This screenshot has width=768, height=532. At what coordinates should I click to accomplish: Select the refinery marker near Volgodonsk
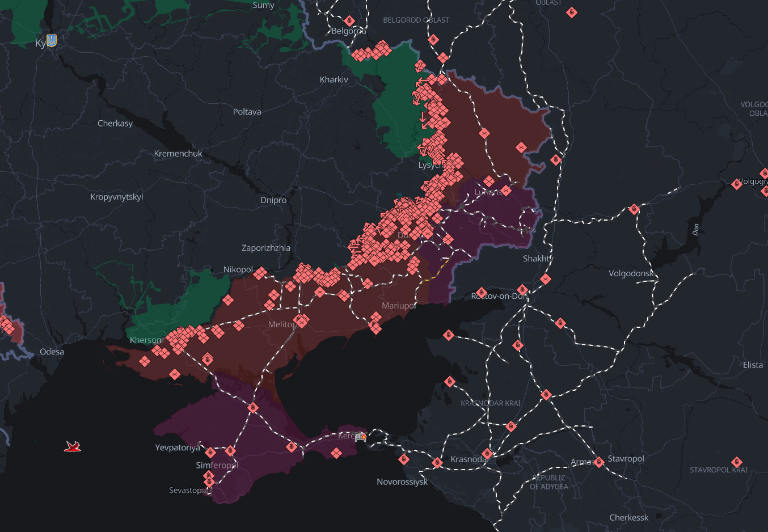point(634,209)
